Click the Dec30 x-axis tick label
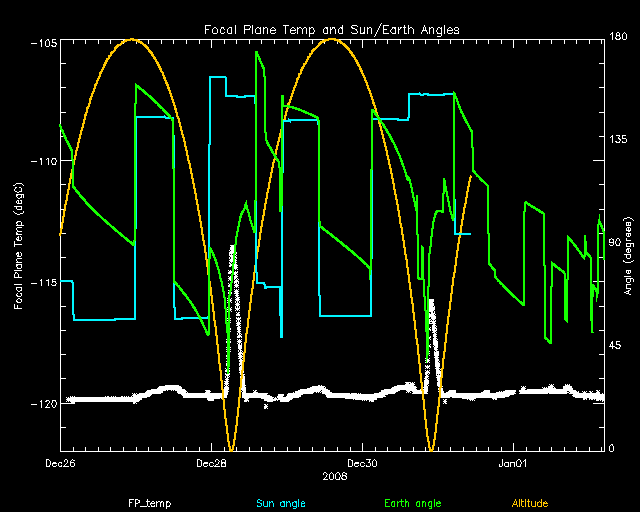 362,464
